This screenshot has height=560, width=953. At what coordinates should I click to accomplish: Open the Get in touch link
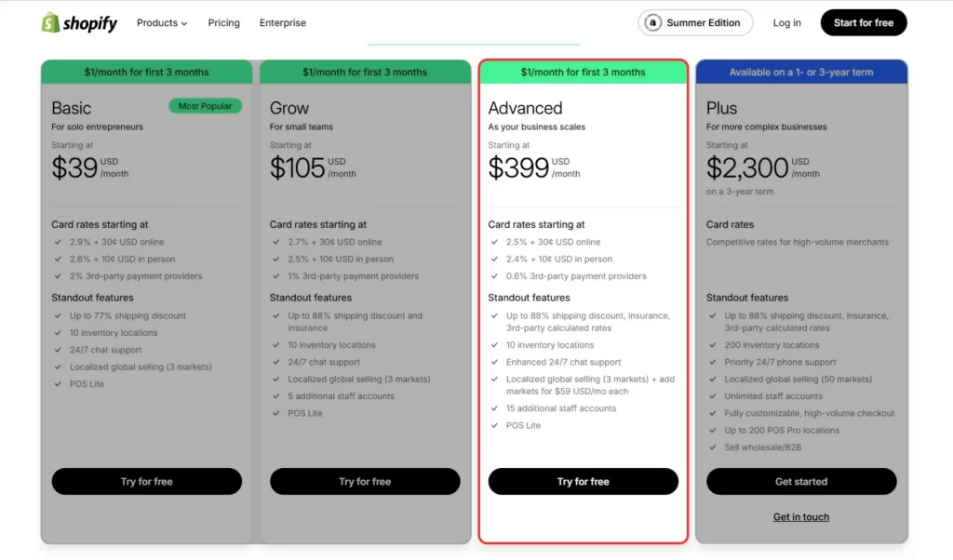point(801,517)
